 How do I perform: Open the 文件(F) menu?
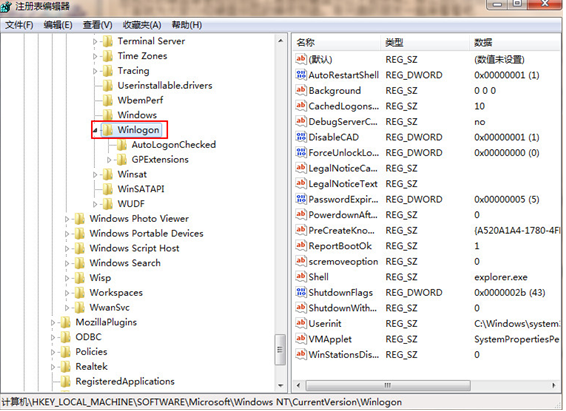19,25
